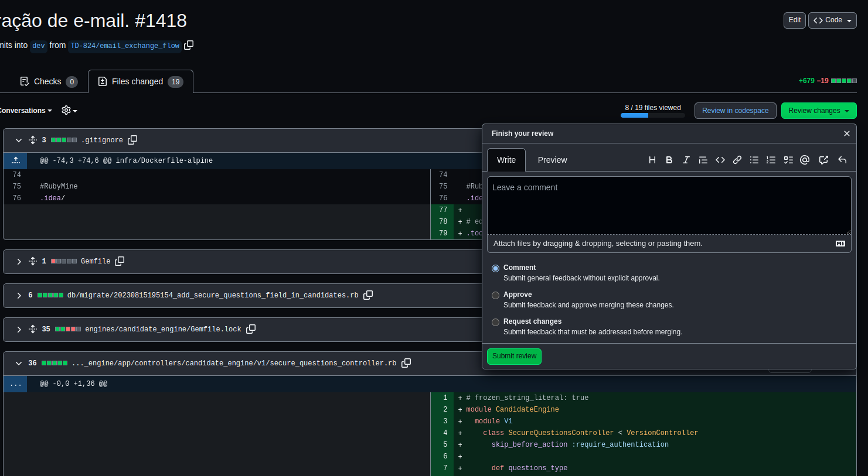The width and height of the screenshot is (868, 476).
Task: Click the diff line 'skip_before_action :require_authentication'
Action: [x=580, y=444]
